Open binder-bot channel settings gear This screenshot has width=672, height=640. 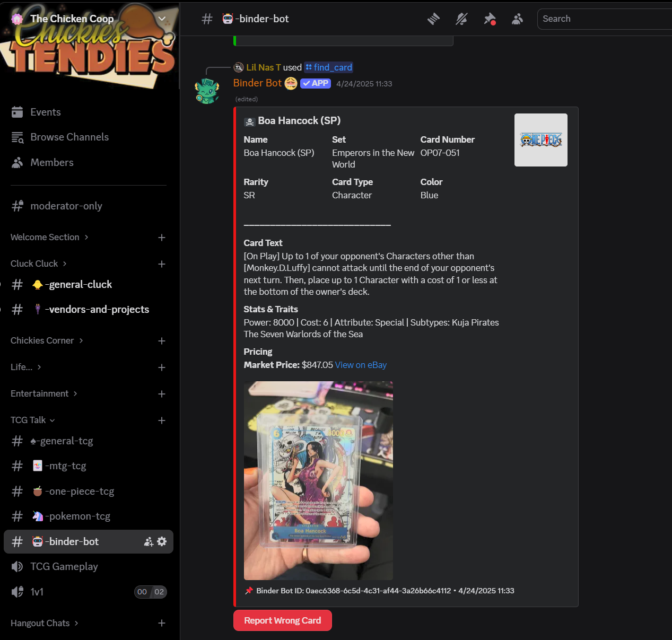click(162, 542)
